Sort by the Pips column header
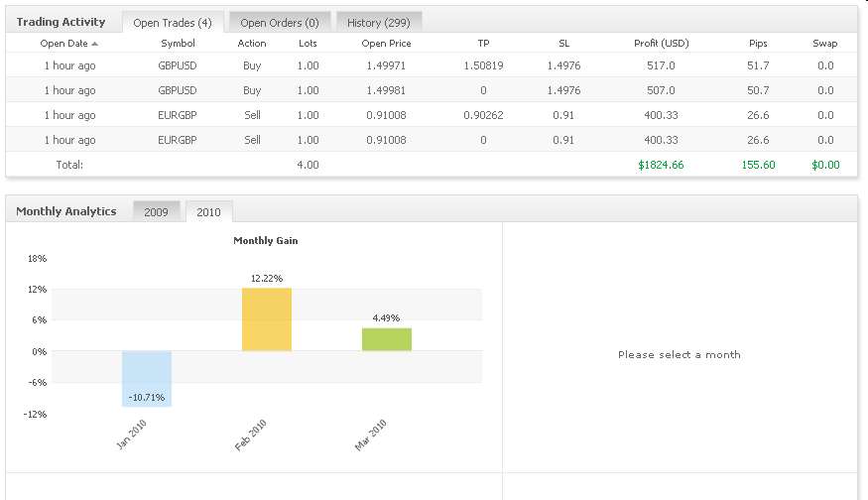The height and width of the screenshot is (500, 868). click(x=758, y=44)
